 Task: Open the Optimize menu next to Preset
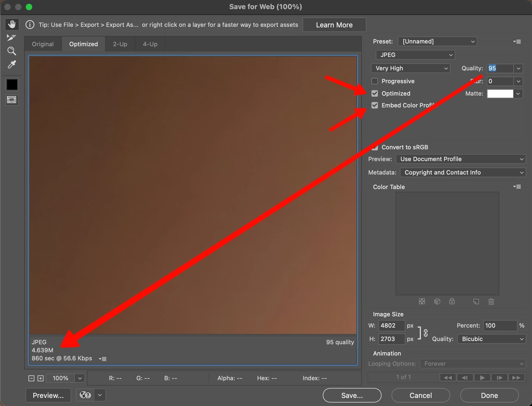517,42
